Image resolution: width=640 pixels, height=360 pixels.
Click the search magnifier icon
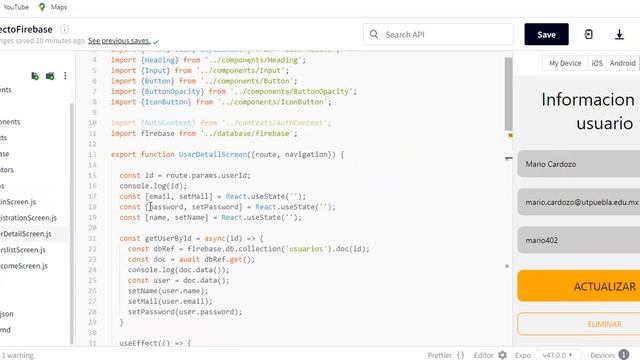(374, 34)
